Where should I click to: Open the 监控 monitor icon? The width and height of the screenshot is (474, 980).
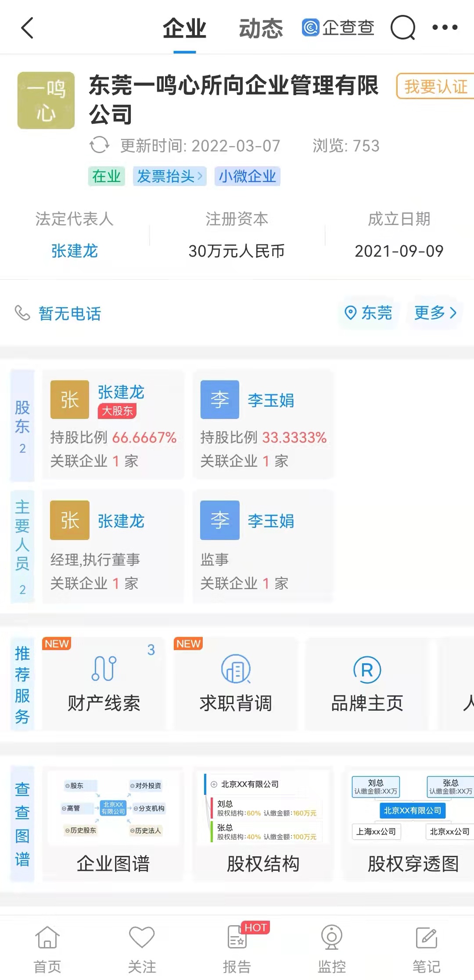point(332,937)
